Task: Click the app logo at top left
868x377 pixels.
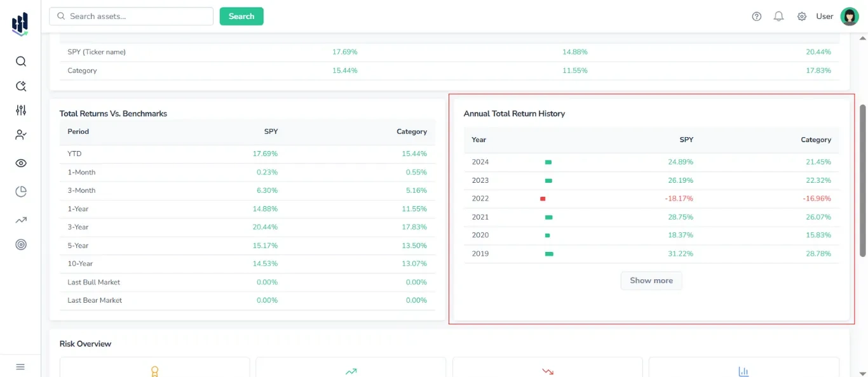Action: pos(20,23)
